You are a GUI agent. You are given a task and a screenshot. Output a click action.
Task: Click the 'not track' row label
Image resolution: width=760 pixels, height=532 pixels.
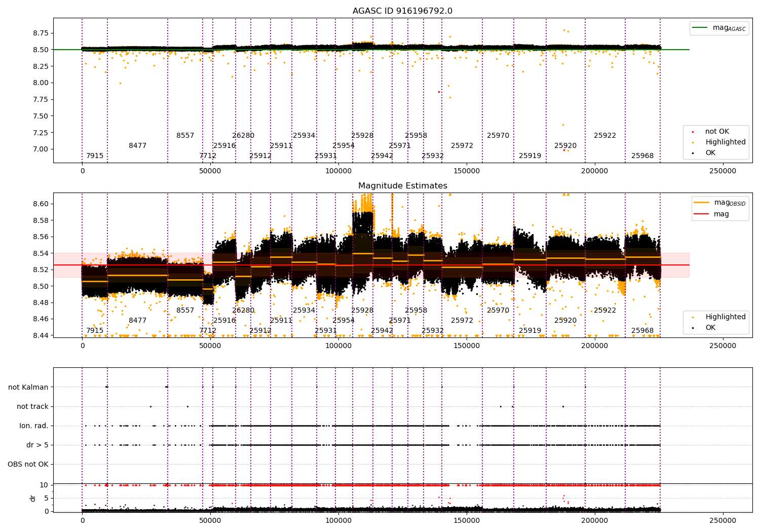(32, 406)
